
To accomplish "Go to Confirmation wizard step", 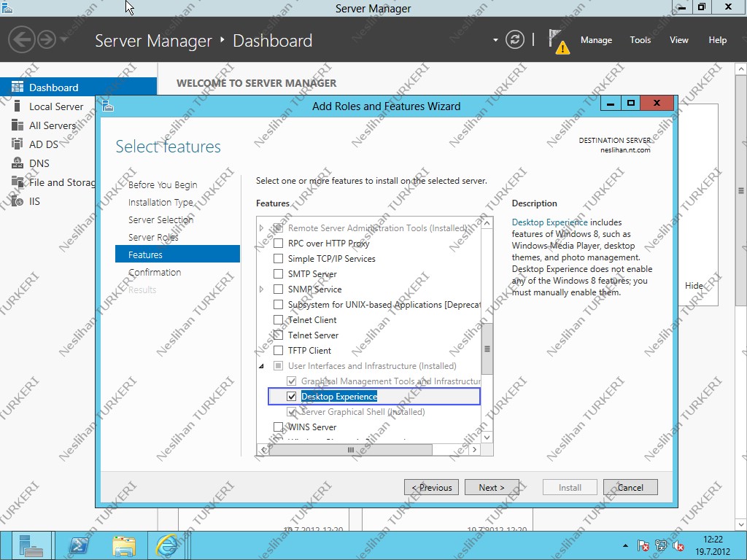I will (x=155, y=272).
